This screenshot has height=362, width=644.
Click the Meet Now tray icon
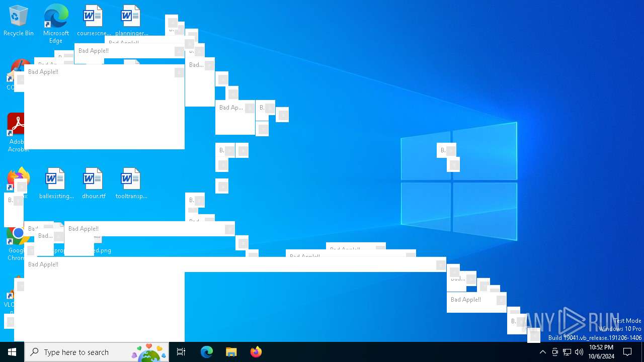[555, 352]
